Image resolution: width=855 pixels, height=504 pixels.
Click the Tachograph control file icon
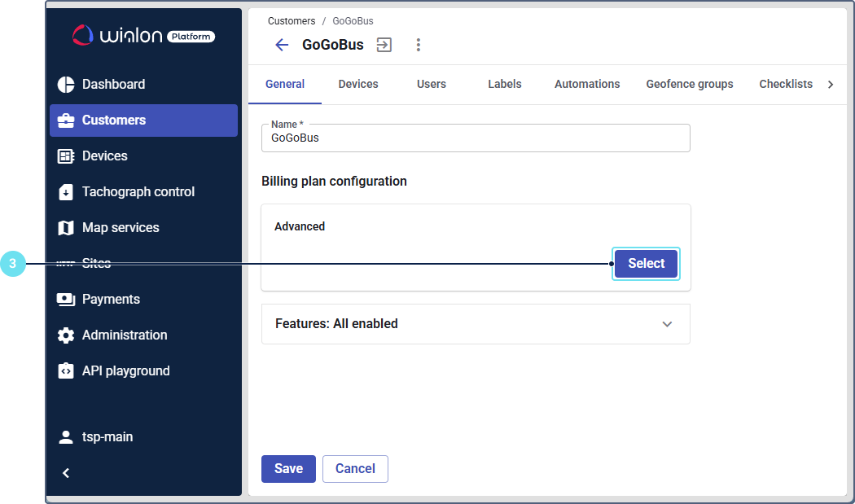click(x=66, y=192)
